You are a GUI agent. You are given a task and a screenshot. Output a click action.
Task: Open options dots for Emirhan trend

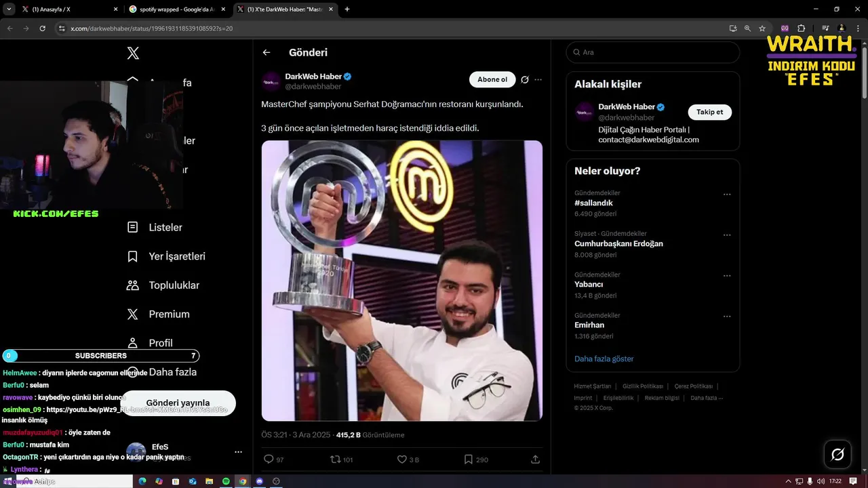click(x=727, y=317)
